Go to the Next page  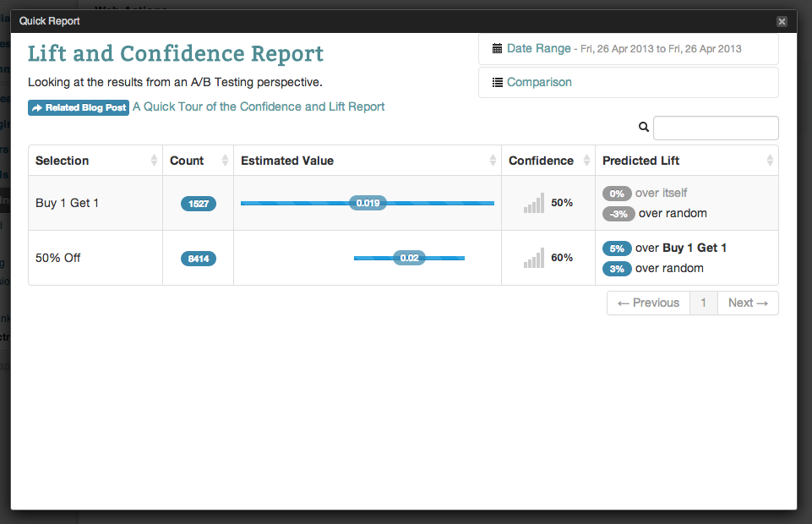click(748, 303)
